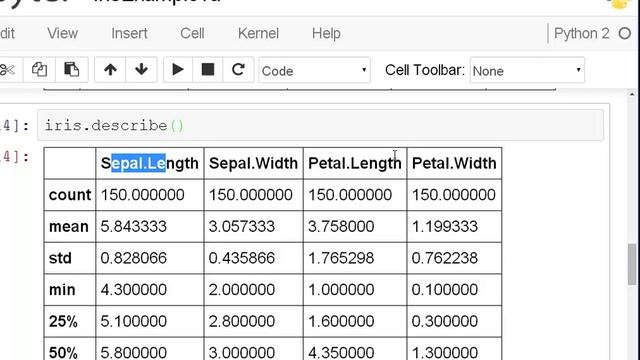Click the 25% value 1.600000
640x360 pixels.
point(341,321)
